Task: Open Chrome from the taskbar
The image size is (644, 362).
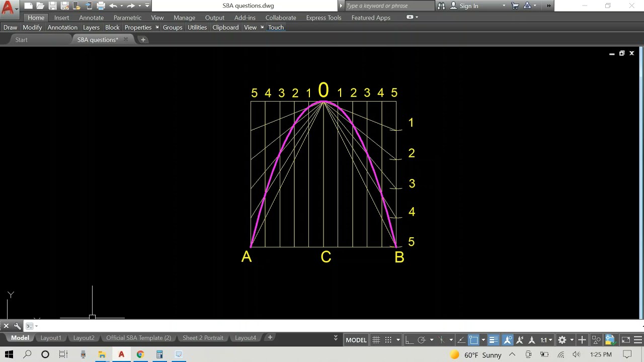Action: coord(140,354)
